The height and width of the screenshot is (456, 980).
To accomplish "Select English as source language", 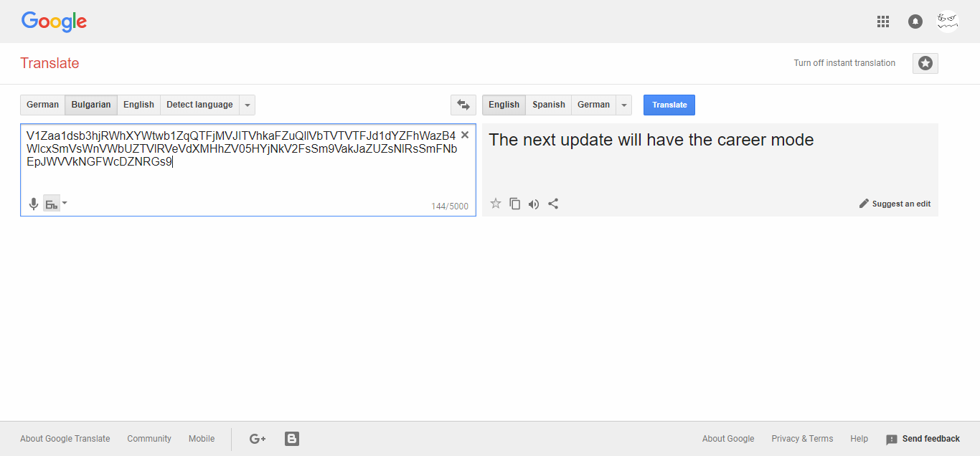I will (138, 105).
